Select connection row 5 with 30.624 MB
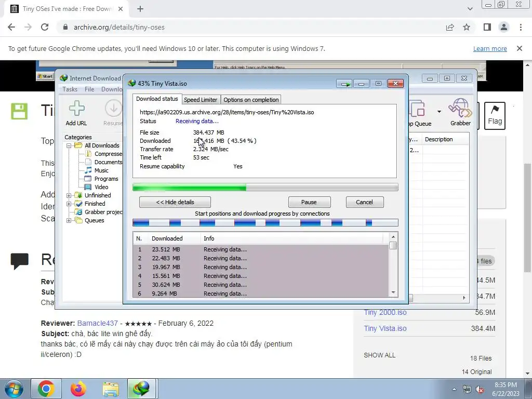The width and height of the screenshot is (532, 399). coord(261,285)
